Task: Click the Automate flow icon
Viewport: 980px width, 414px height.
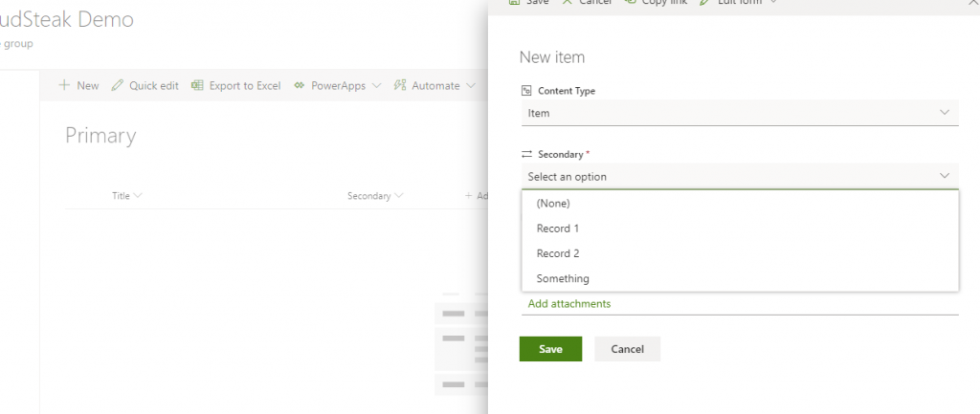Action: pos(400,85)
